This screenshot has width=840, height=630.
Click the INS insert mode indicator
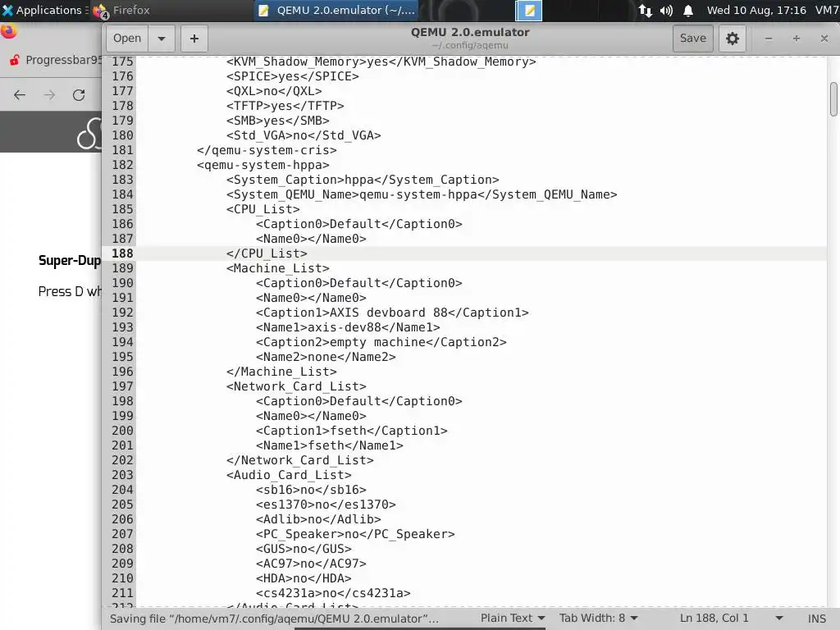(x=816, y=619)
